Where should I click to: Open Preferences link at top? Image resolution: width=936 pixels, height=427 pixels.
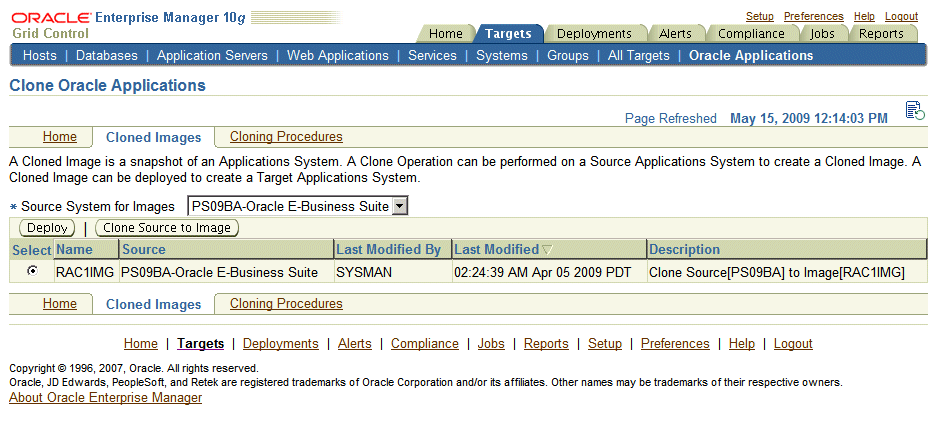click(814, 16)
